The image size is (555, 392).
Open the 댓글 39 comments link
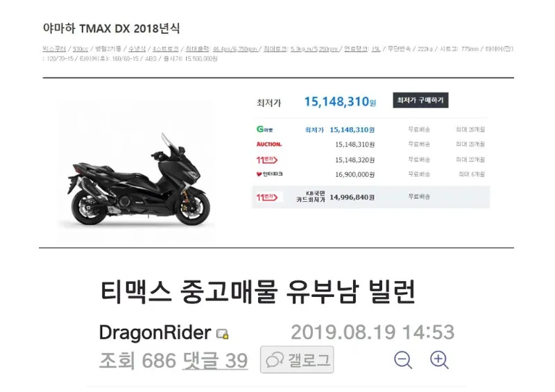pyautogui.click(x=215, y=361)
